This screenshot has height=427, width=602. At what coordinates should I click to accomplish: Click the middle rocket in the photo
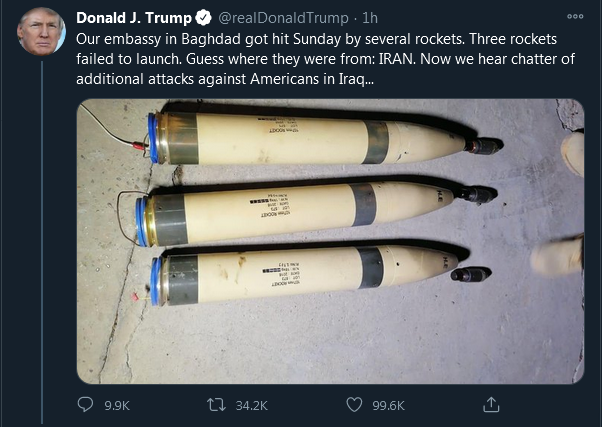(x=317, y=214)
